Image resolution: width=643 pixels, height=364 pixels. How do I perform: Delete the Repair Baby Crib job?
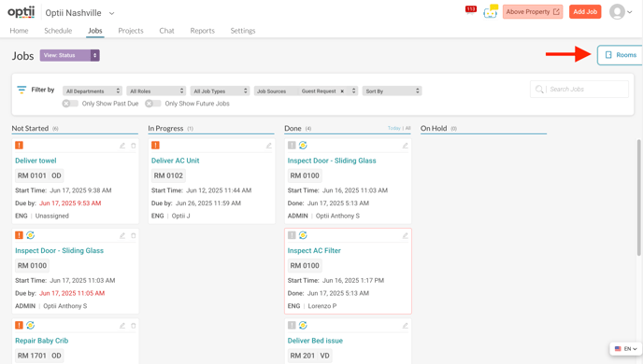[x=134, y=326]
